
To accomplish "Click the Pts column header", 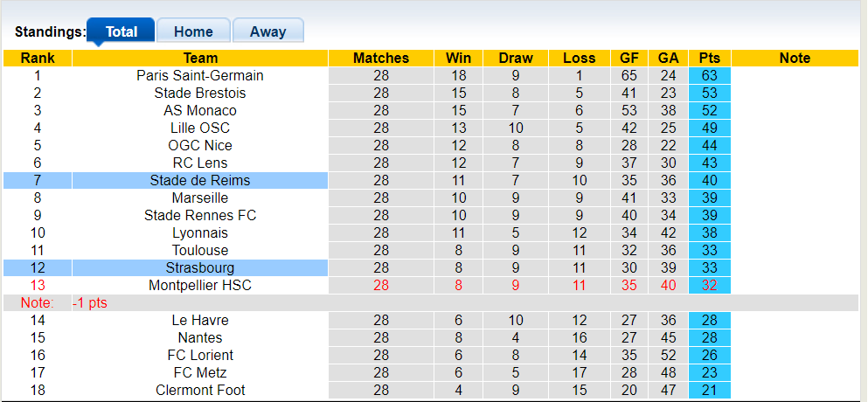I will click(x=709, y=59).
